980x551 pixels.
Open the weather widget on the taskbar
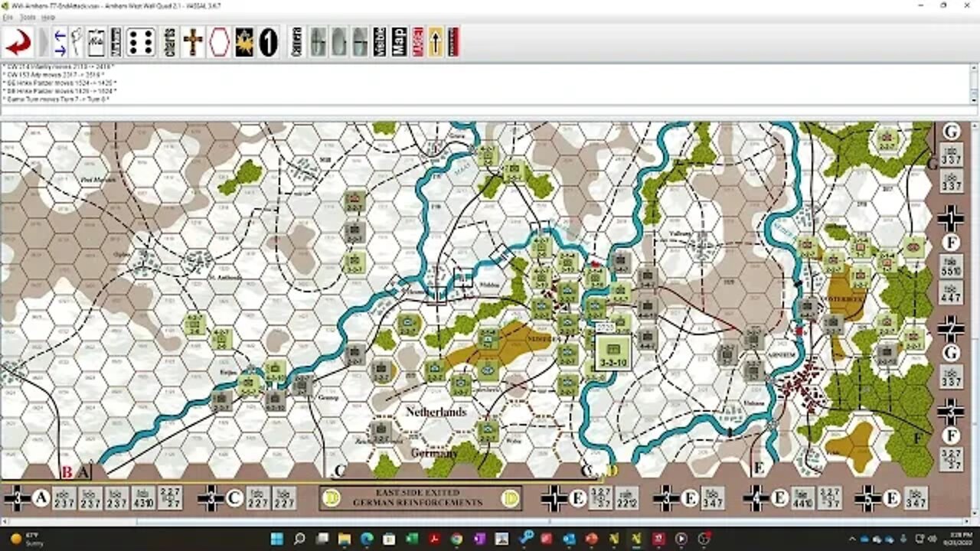tap(28, 539)
